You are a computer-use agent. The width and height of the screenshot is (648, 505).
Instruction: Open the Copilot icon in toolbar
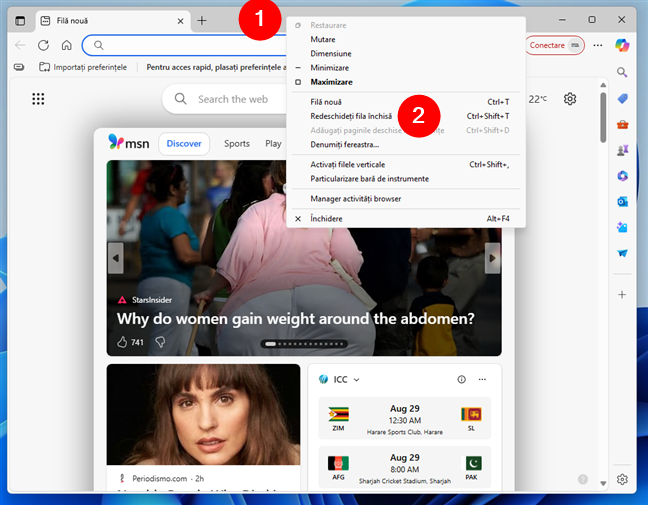tap(622, 45)
